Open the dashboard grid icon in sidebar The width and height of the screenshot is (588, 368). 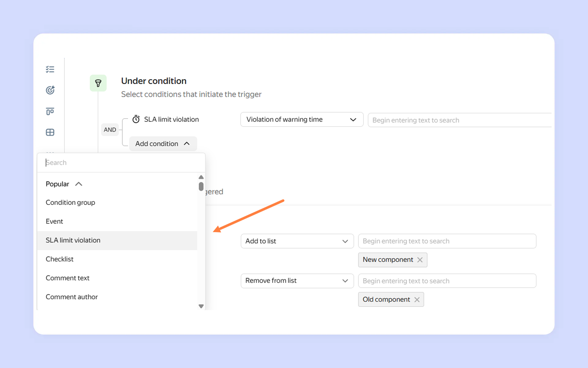click(x=50, y=132)
